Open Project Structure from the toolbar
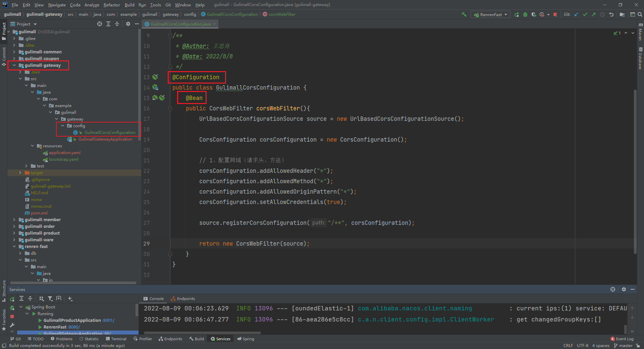Screen dimensions: 644x349 coord(622,14)
